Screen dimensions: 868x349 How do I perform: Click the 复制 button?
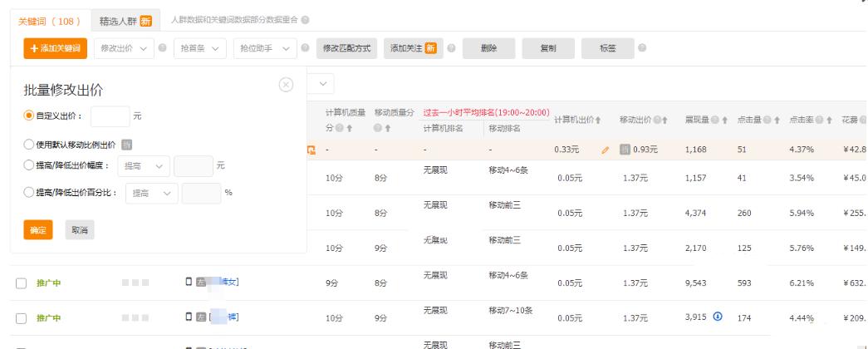pos(548,48)
